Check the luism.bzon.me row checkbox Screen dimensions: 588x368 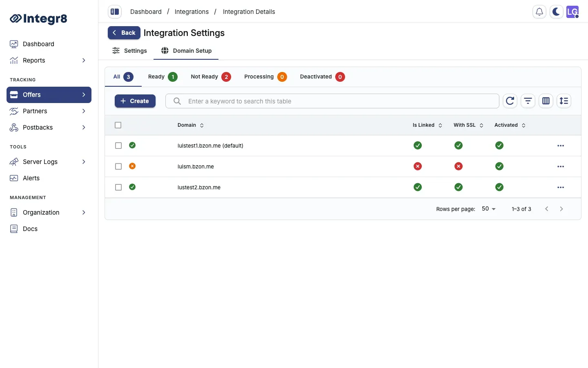(118, 166)
